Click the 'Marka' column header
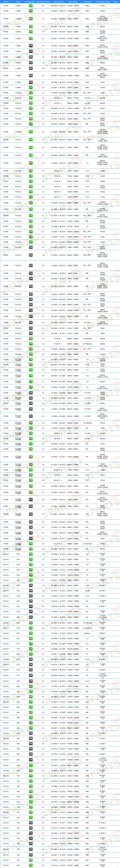Image resolution: width=120 pixels, height=868 pixels. click(6, 2)
